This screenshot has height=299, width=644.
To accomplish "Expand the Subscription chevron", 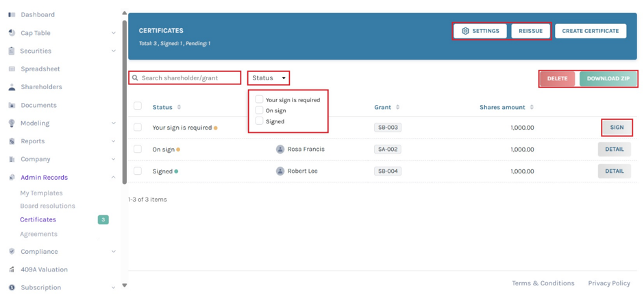I will tap(114, 287).
